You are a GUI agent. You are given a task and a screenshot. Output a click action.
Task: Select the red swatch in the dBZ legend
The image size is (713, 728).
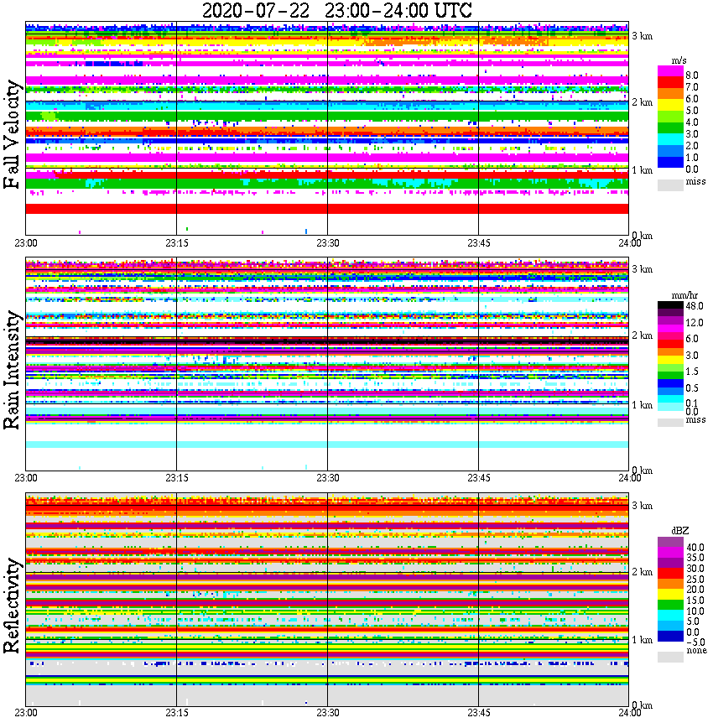[x=670, y=573]
